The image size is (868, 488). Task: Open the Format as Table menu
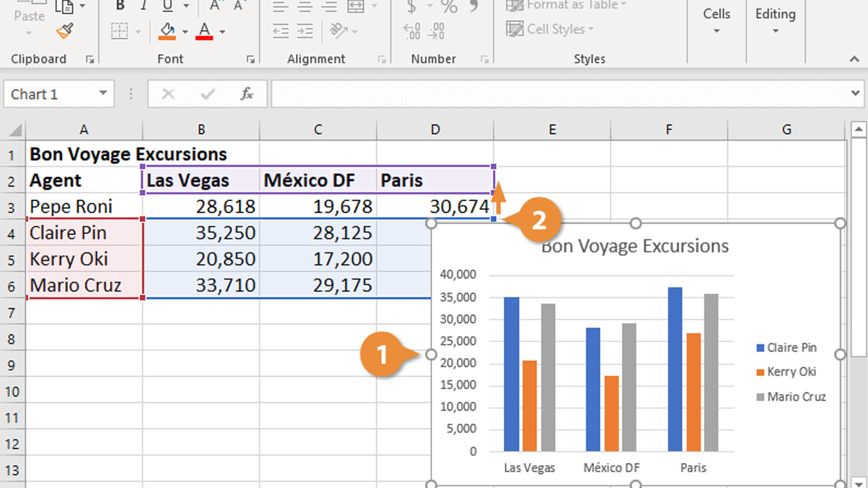[x=567, y=5]
